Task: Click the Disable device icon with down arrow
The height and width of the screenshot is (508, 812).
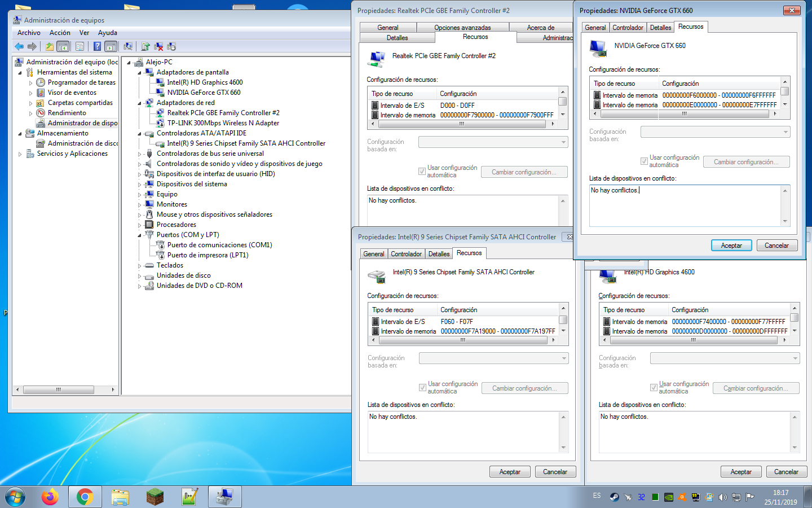Action: [x=171, y=46]
